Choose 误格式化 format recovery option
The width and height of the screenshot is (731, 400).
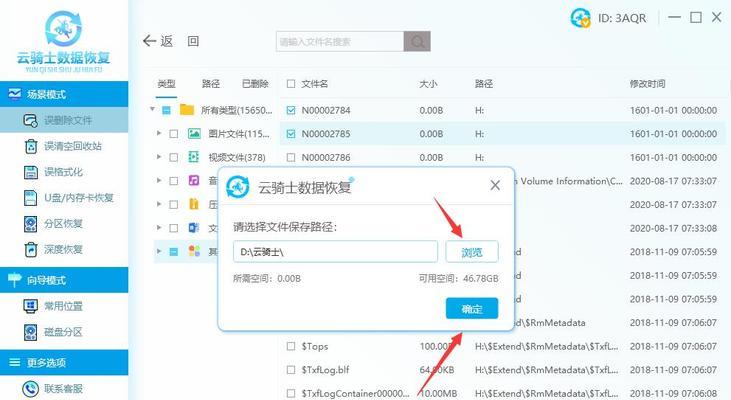pos(64,172)
